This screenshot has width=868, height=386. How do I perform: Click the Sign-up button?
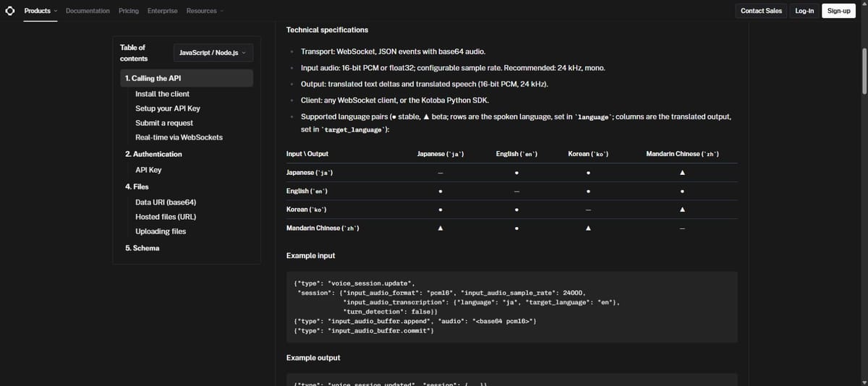[839, 11]
